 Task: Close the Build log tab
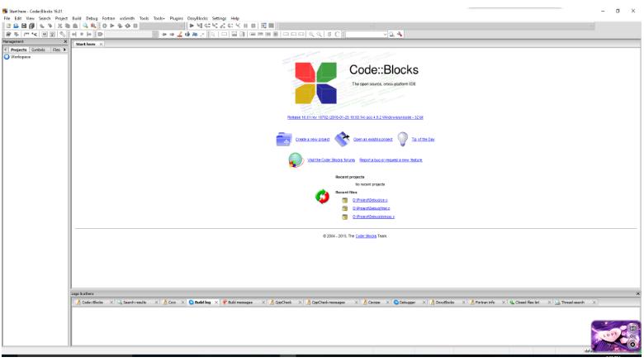216,302
